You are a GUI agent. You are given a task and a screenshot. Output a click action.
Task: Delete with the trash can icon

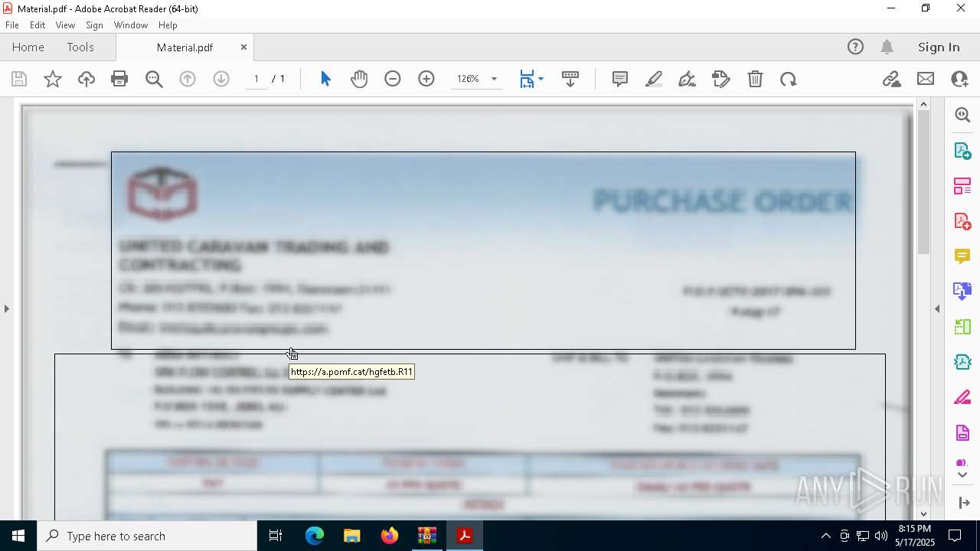coord(755,79)
